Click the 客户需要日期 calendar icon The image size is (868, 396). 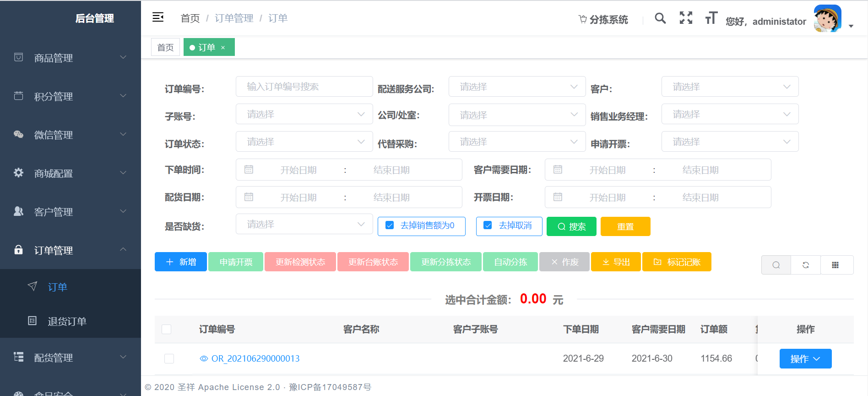coord(558,170)
